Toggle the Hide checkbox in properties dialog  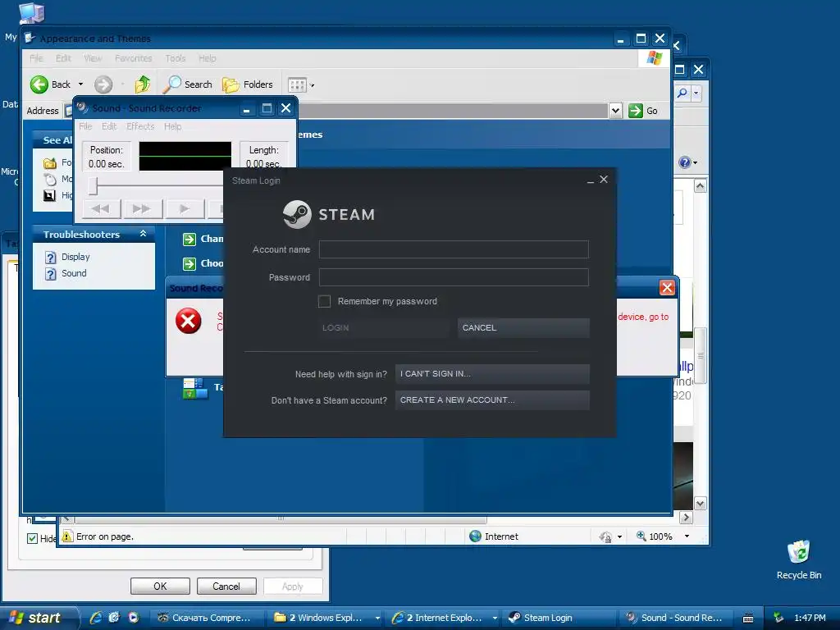[32, 538]
